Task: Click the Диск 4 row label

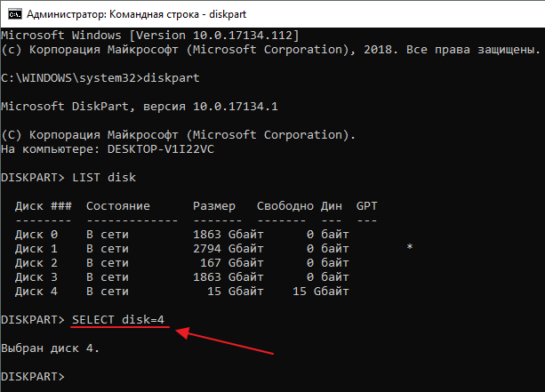Action: (x=36, y=292)
